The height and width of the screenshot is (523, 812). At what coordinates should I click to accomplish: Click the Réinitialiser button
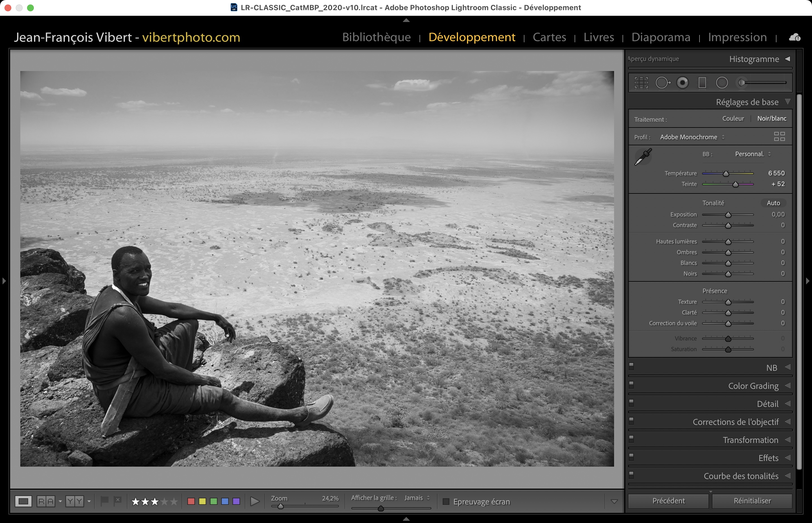coord(752,501)
